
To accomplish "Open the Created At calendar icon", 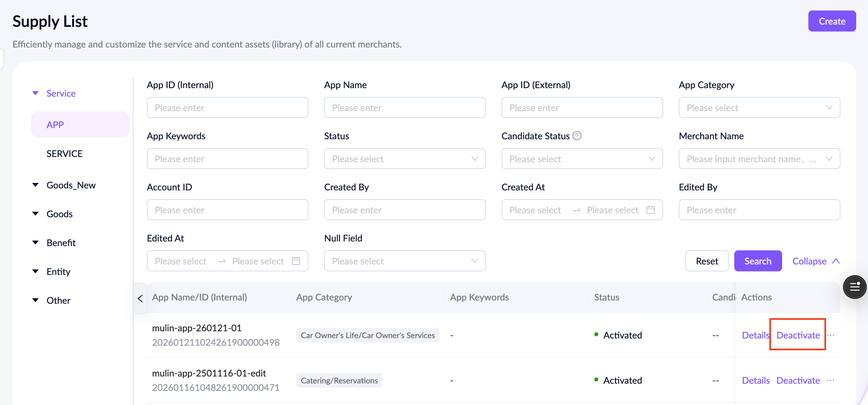I will 650,210.
